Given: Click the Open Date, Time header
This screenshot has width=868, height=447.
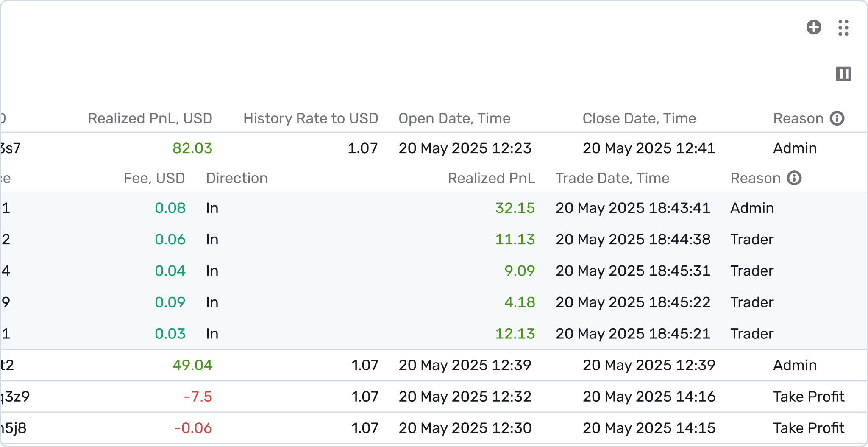Looking at the screenshot, I should 454,118.
